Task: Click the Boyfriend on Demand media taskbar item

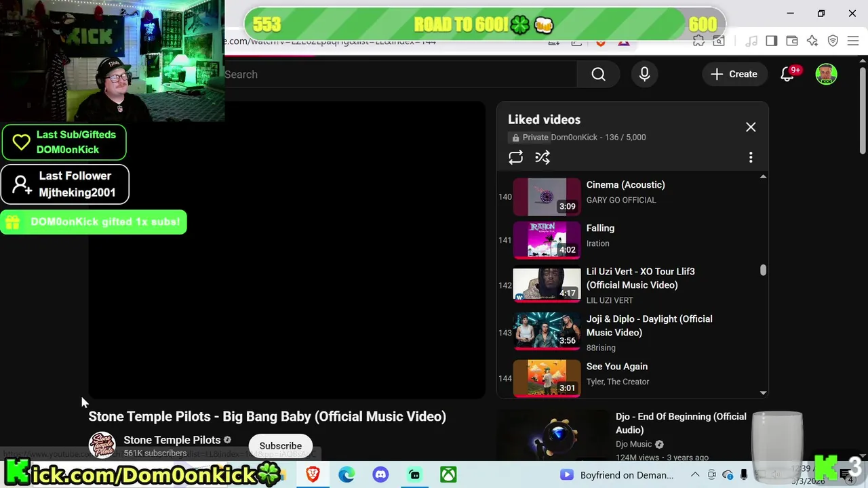Action: point(617,475)
